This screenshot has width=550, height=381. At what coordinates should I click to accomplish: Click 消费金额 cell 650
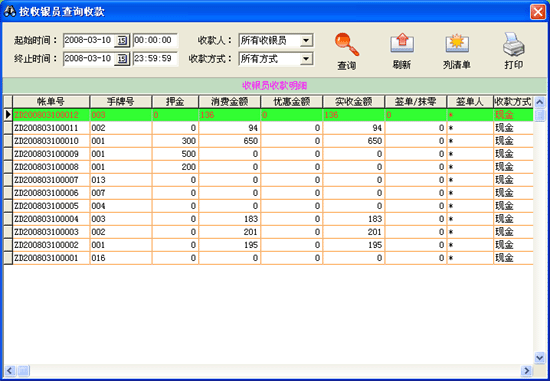point(229,141)
